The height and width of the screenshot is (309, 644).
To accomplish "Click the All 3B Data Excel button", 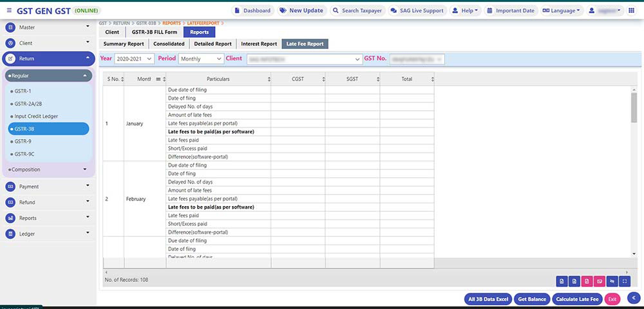I will click(488, 299).
